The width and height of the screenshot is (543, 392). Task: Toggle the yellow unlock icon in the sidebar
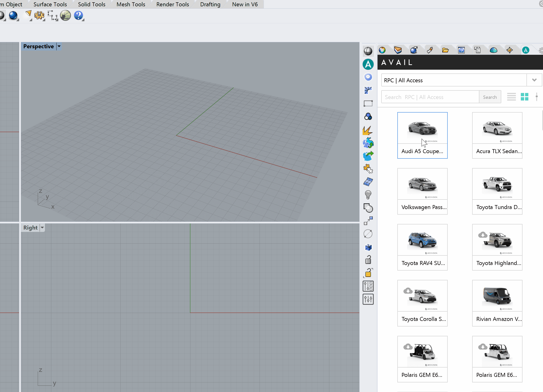[x=368, y=273]
